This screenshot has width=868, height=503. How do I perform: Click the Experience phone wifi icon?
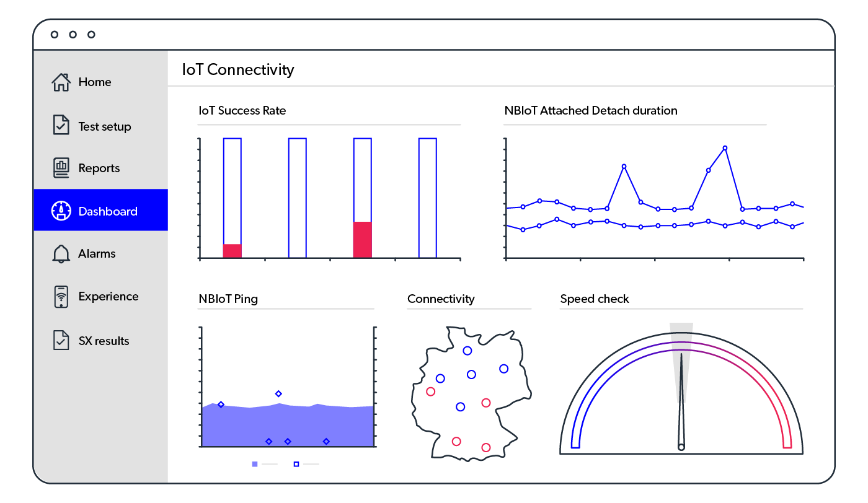(61, 297)
